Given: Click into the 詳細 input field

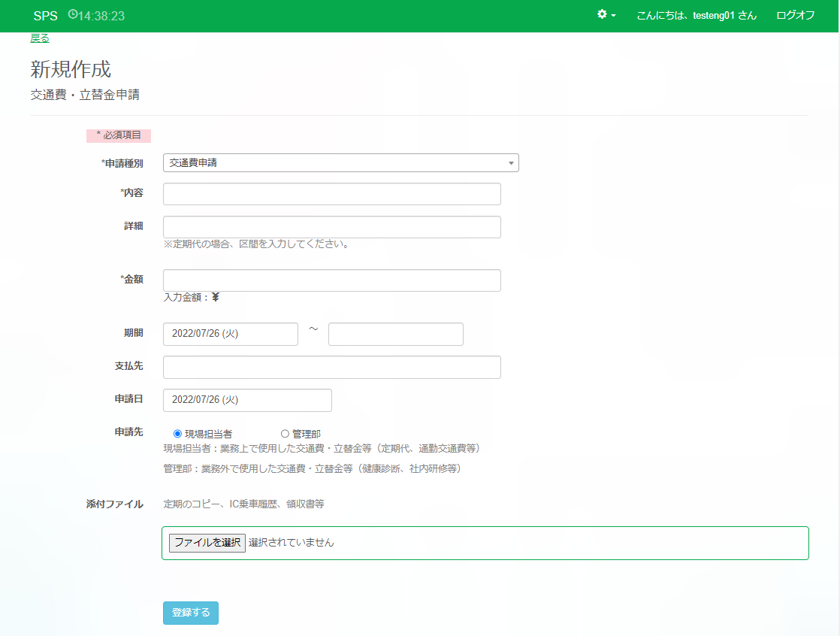Looking at the screenshot, I should point(331,227).
